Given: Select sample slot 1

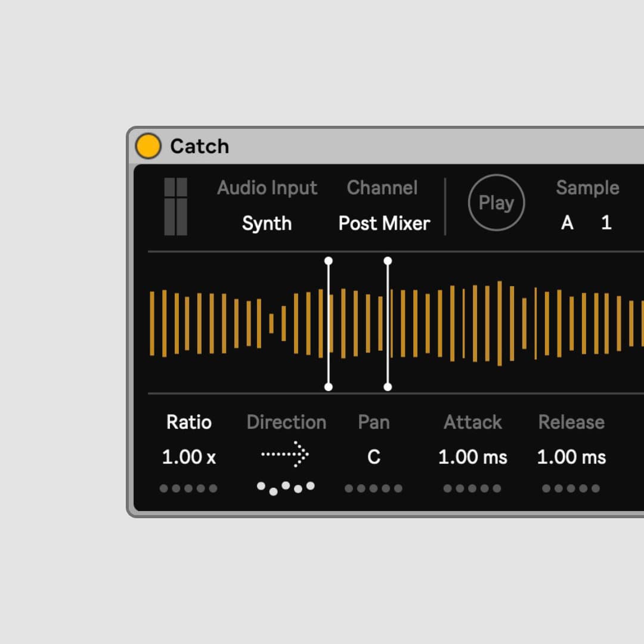Looking at the screenshot, I should click(606, 224).
